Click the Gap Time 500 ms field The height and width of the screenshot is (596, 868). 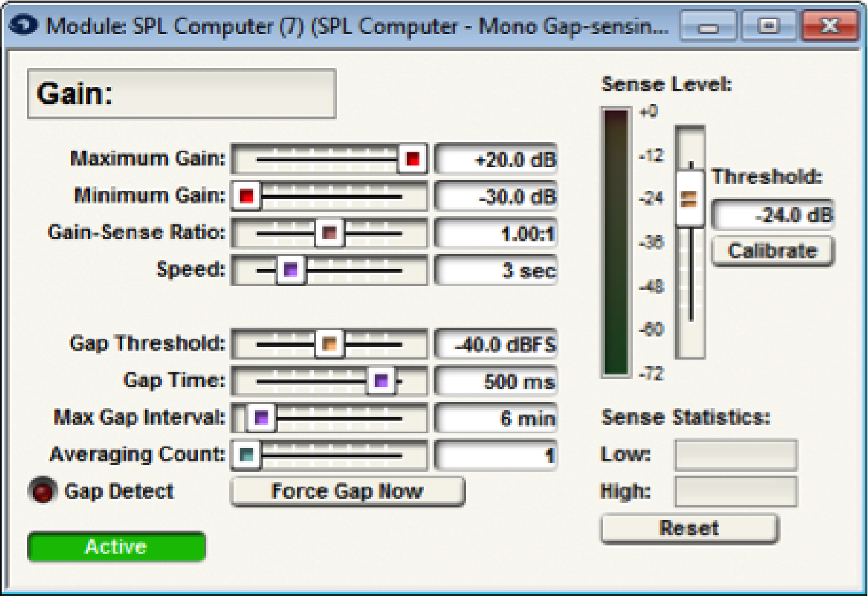pos(496,382)
